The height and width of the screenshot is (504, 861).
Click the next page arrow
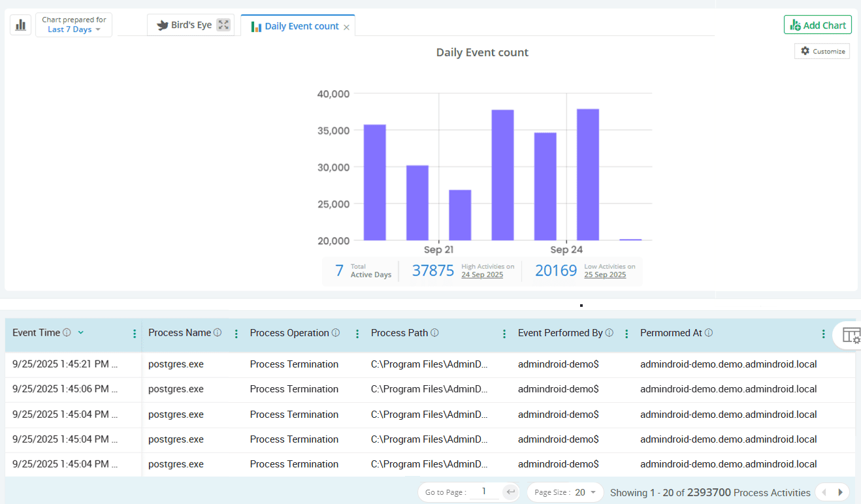841,492
